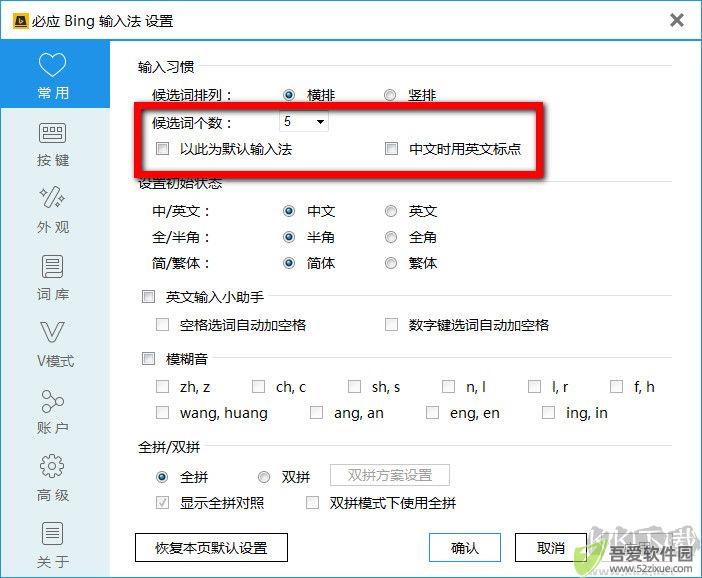The width and height of the screenshot is (702, 578).
Task: Enable 模糊音 checkbox
Action: coord(148,358)
